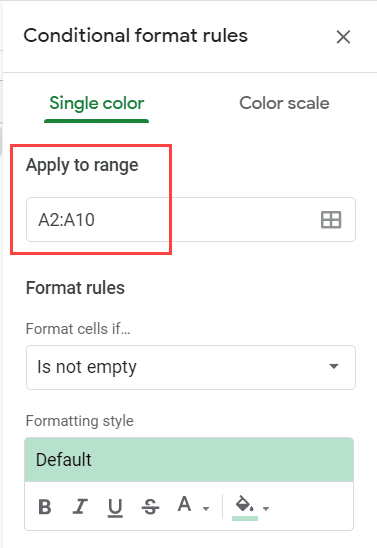Click the 'Formatting style' label
Screen dimensions: 377x548
80,421
